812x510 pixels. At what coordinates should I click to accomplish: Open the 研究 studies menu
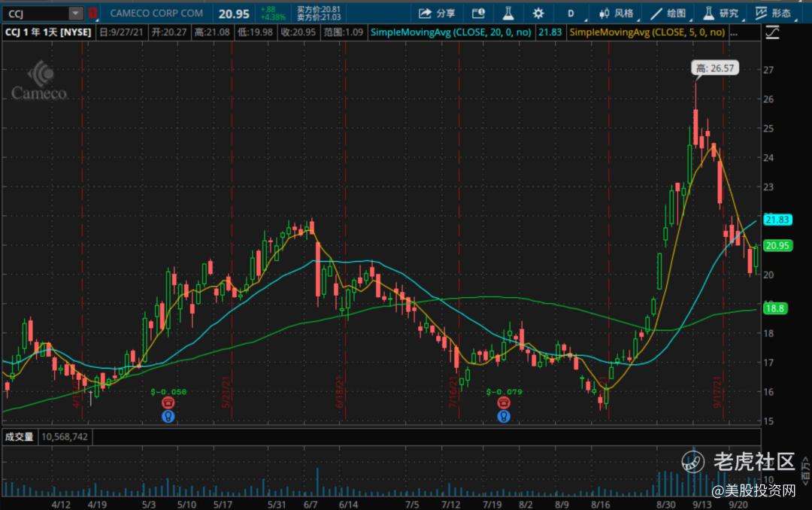[x=721, y=14]
